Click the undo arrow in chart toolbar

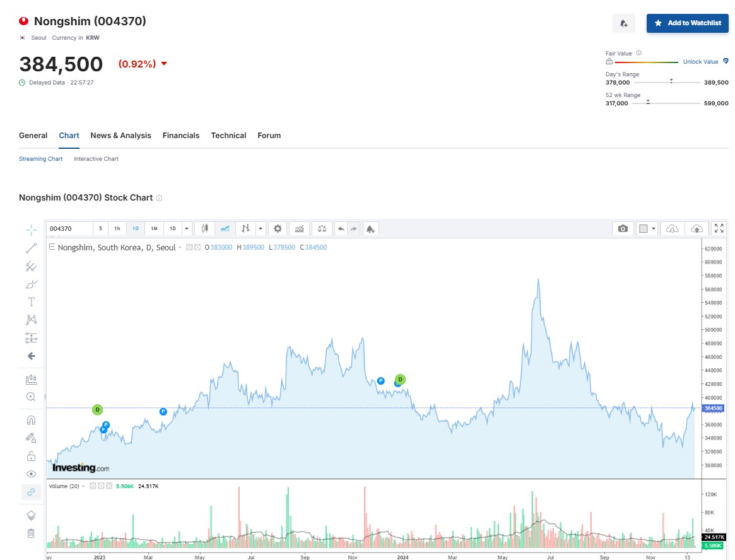click(x=341, y=229)
